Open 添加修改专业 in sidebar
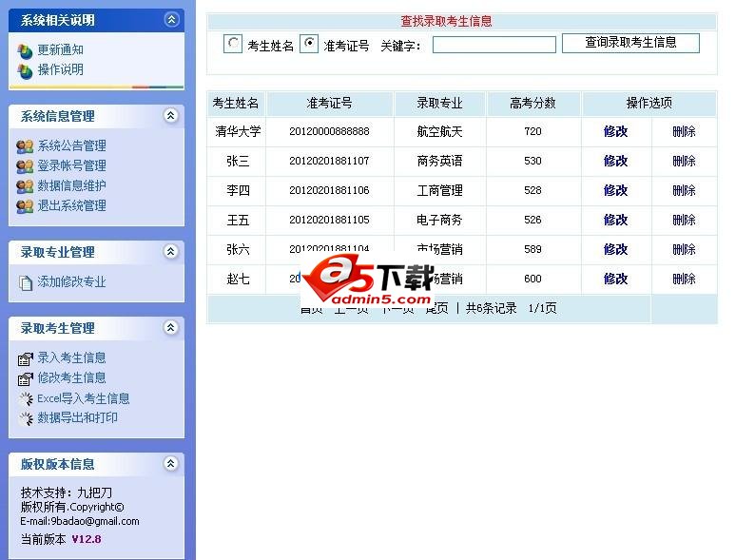The image size is (736, 560). pos(72,281)
